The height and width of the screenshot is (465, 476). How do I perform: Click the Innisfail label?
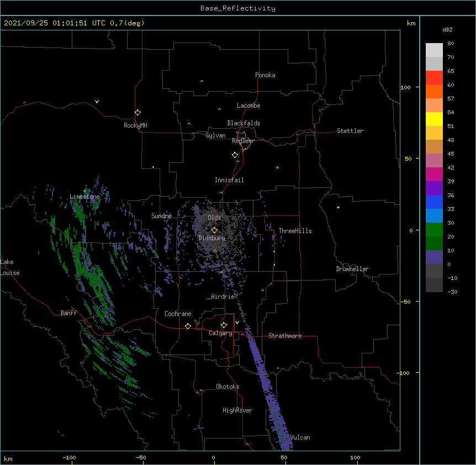click(229, 180)
